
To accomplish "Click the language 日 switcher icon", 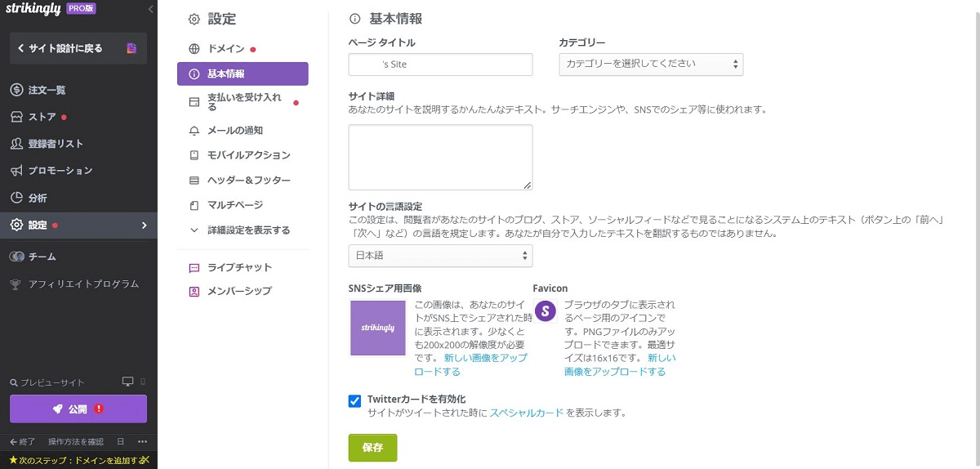I will tap(120, 442).
